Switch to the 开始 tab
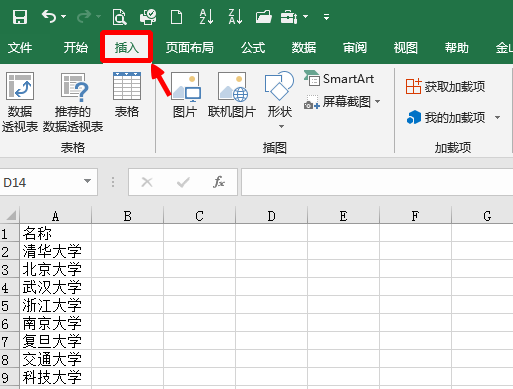This screenshot has width=513, height=389. coord(76,48)
